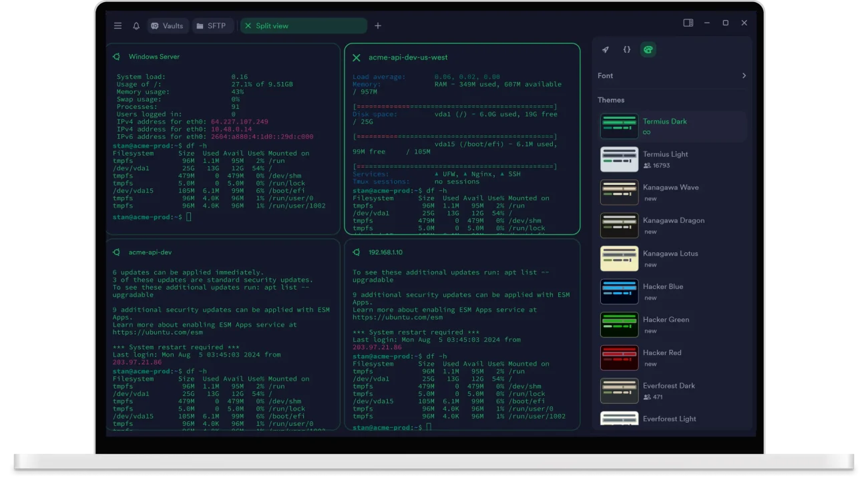The image size is (868, 492).
Task: Click the acme-api-dev-us-west pane title
Action: coord(408,58)
